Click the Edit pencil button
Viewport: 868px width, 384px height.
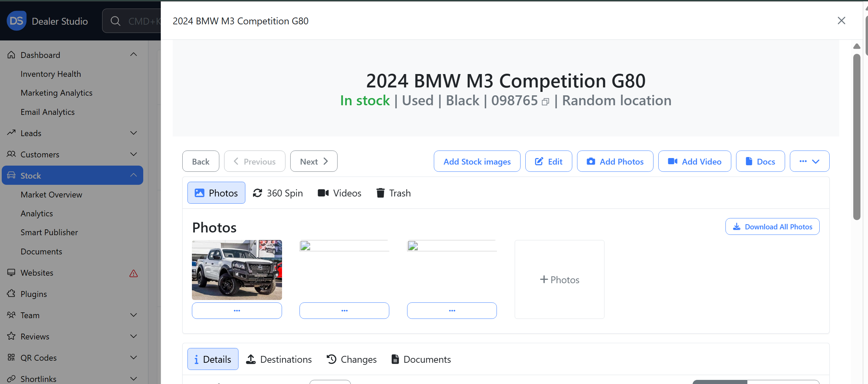548,161
